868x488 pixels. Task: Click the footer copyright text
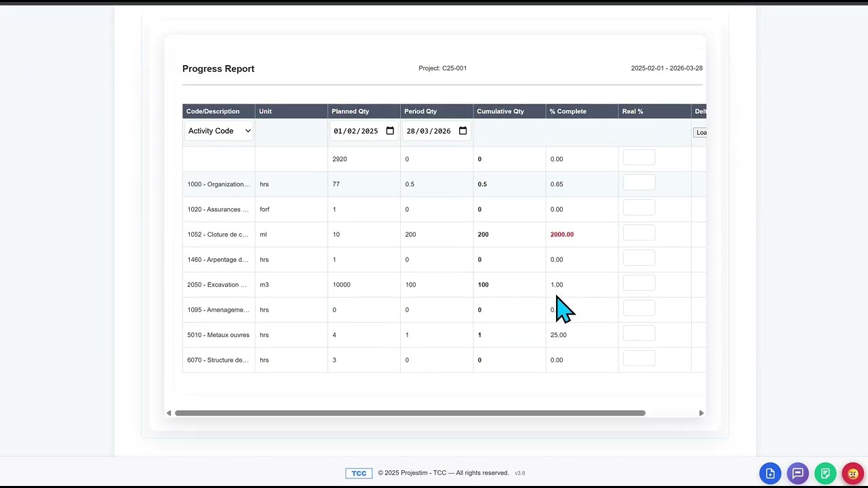pyautogui.click(x=443, y=473)
